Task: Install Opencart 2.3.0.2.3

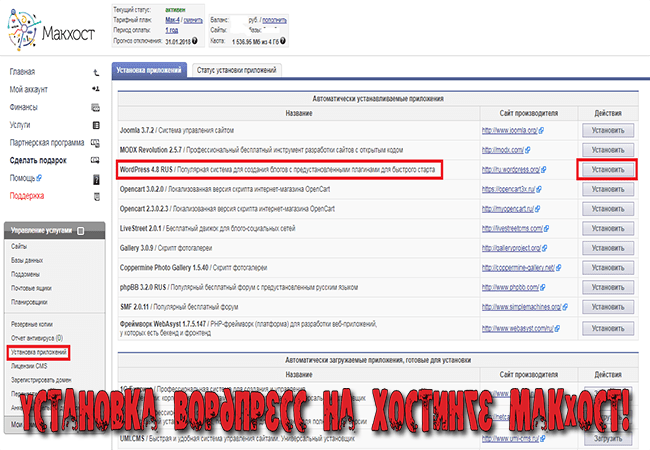Action: click(608, 209)
